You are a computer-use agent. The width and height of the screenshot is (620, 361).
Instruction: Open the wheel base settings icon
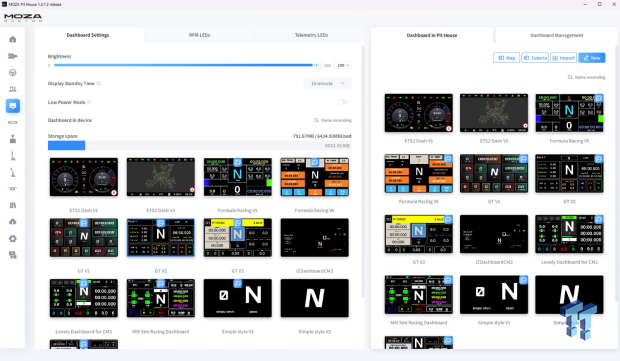(13, 56)
